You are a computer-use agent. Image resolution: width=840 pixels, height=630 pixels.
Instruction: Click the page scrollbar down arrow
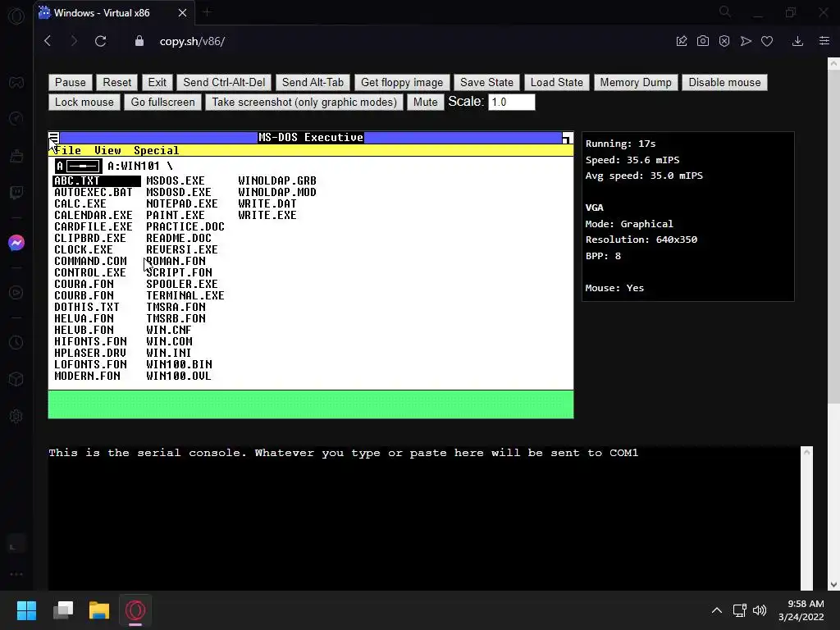coord(833,584)
